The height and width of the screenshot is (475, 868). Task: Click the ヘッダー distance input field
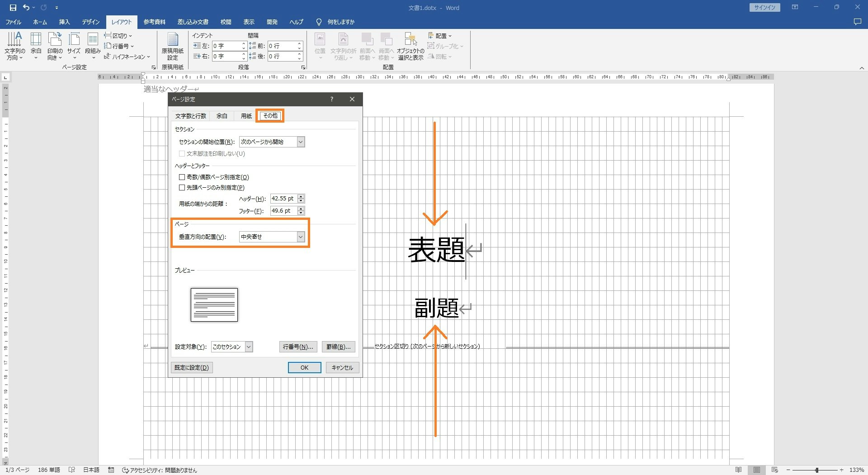click(284, 199)
